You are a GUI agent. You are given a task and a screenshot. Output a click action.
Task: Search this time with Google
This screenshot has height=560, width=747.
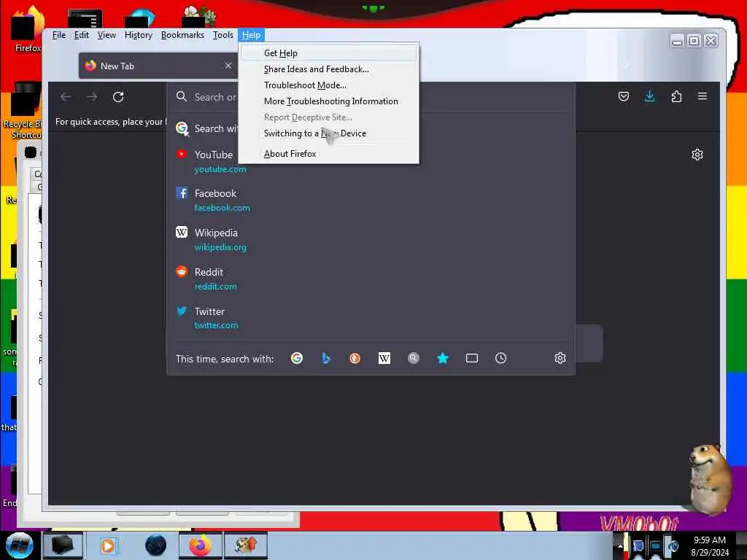(297, 358)
